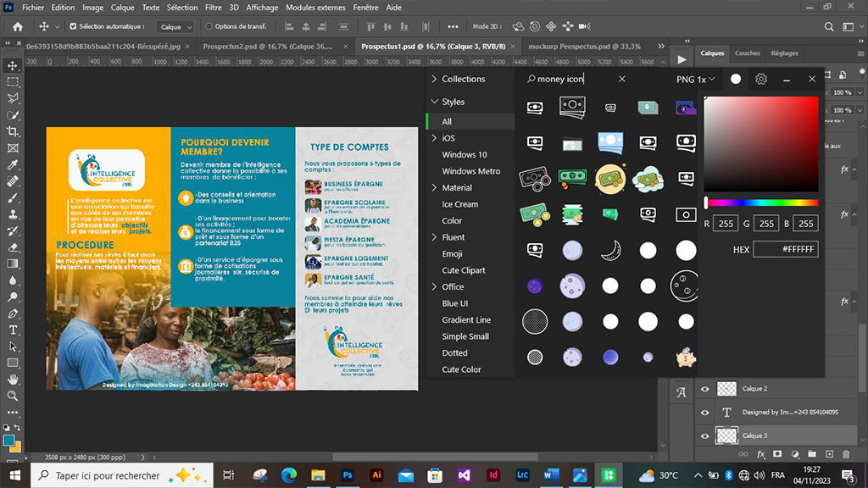Select the Cute Clipart icon style
The image size is (868, 488).
(464, 270)
